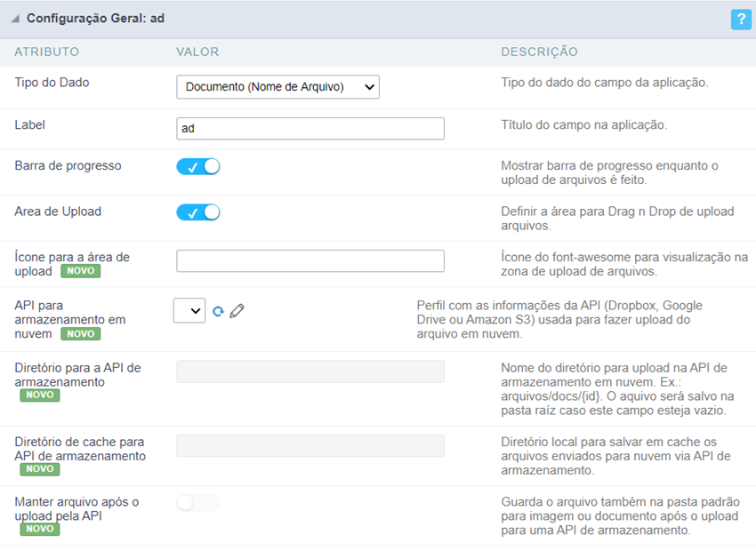
Task: Click the VALOR column header
Action: click(x=197, y=52)
